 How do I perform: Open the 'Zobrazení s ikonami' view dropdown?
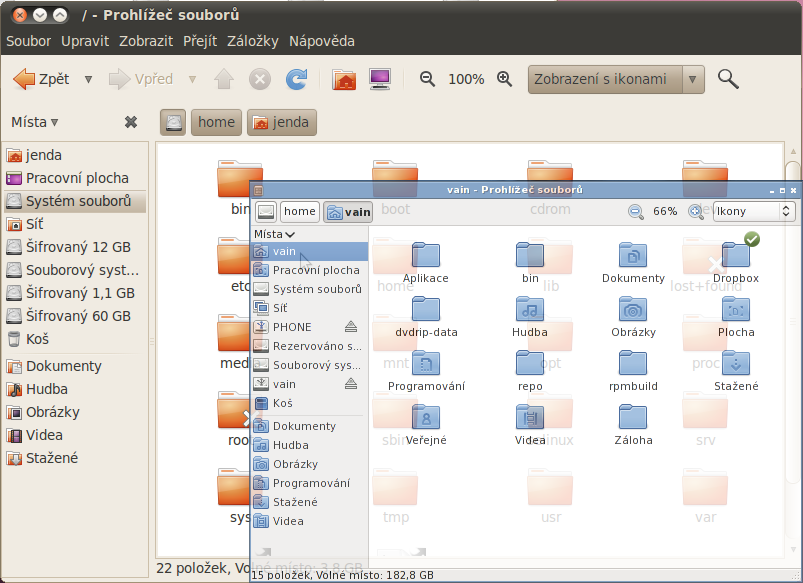[x=616, y=80]
